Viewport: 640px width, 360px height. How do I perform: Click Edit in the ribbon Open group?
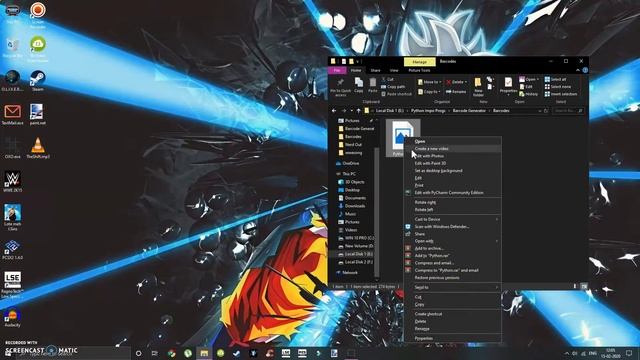526,87
